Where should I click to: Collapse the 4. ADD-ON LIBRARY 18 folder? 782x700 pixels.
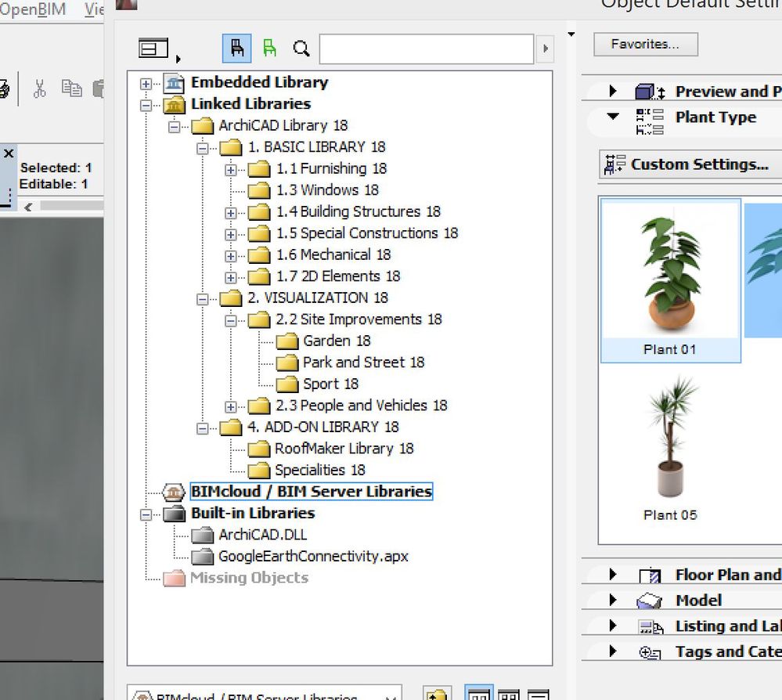point(203,428)
